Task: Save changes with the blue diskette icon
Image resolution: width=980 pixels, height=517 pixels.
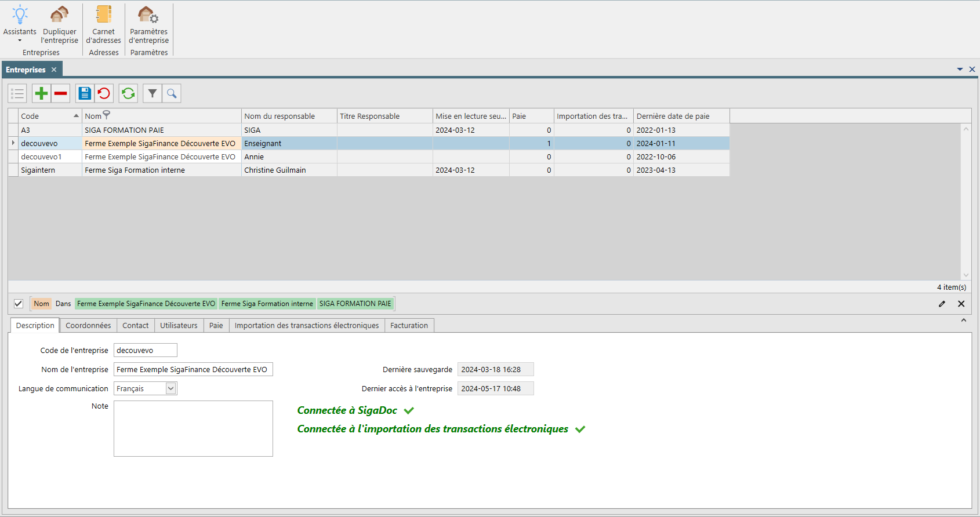Action: (85, 93)
